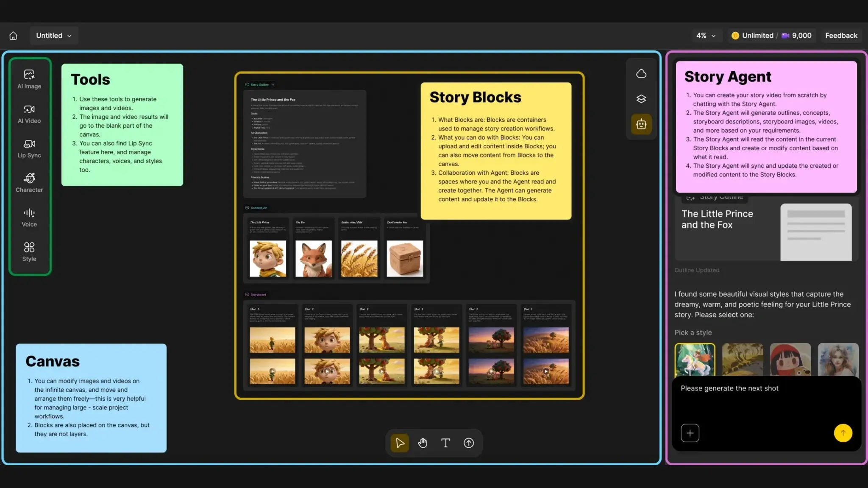868x488 pixels.
Task: Open the AI Image tool
Action: (29, 79)
